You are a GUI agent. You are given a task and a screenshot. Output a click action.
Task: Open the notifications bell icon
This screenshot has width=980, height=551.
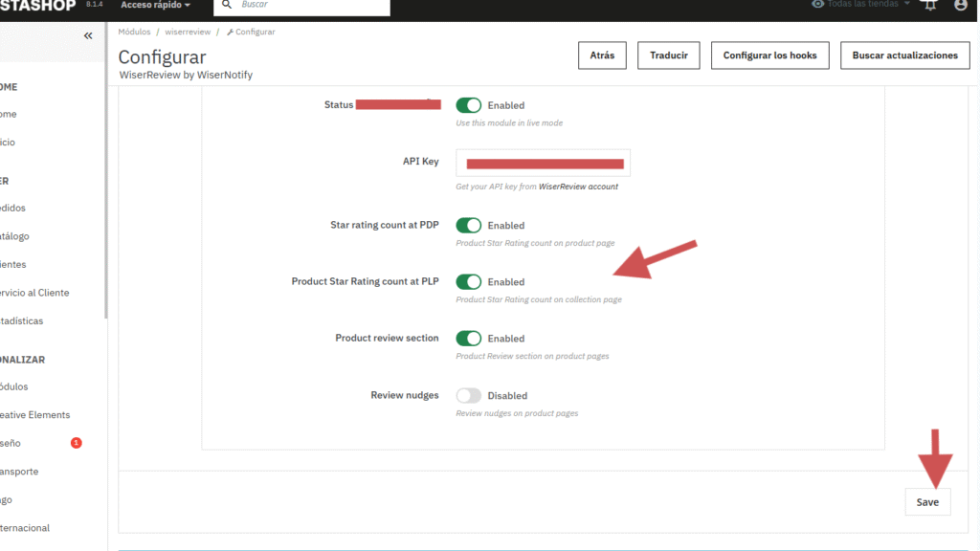click(x=930, y=5)
